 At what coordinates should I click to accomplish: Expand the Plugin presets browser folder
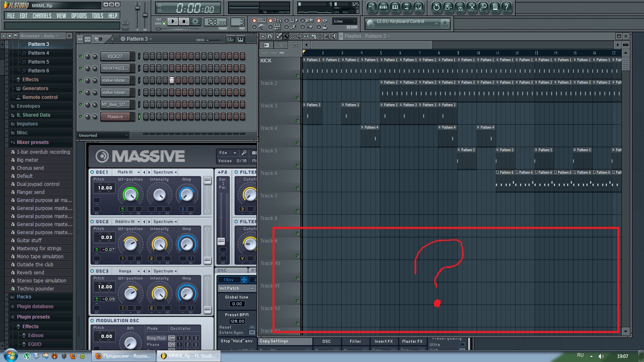[33, 317]
